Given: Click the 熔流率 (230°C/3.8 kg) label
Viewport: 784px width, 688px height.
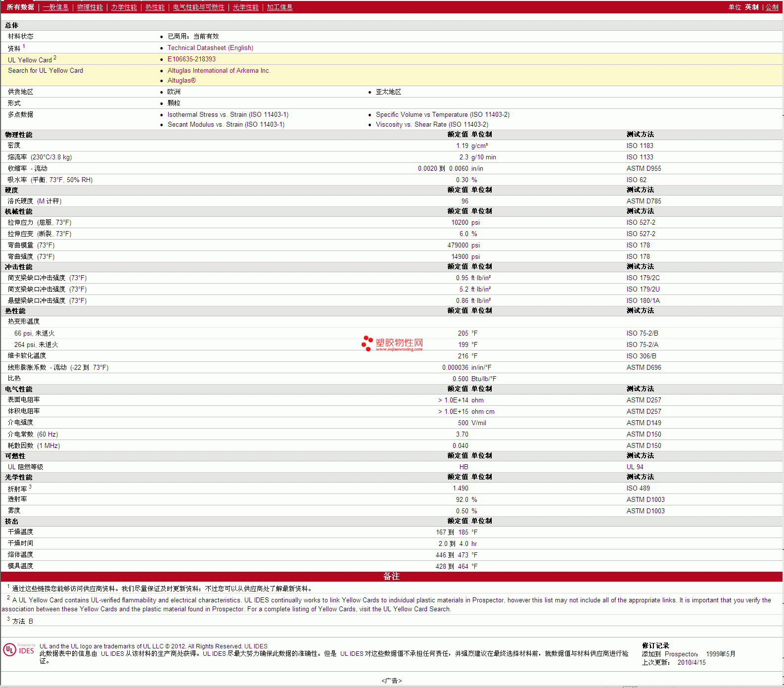Looking at the screenshot, I should pos(40,157).
